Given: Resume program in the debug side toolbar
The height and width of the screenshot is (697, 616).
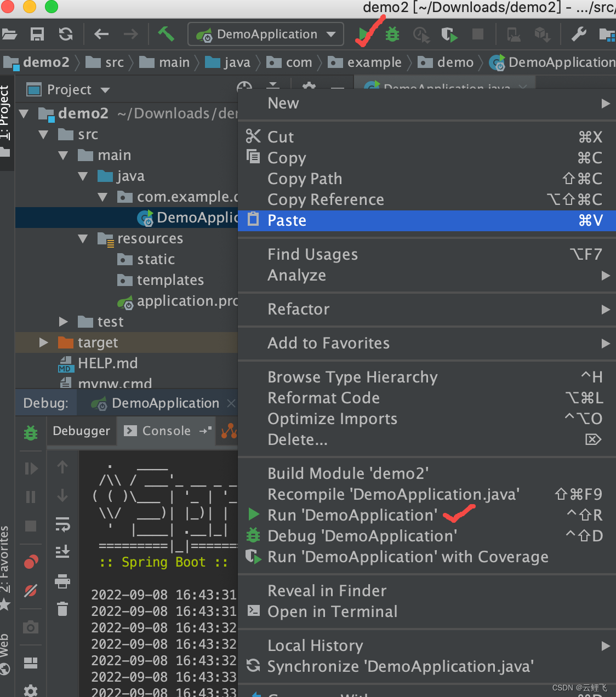Looking at the screenshot, I should [31, 469].
